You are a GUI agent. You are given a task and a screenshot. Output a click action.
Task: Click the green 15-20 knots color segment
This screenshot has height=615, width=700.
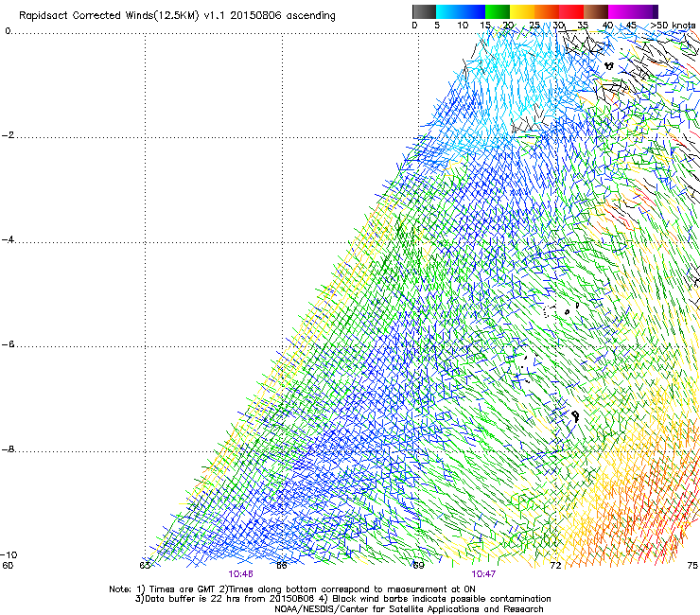498,11
